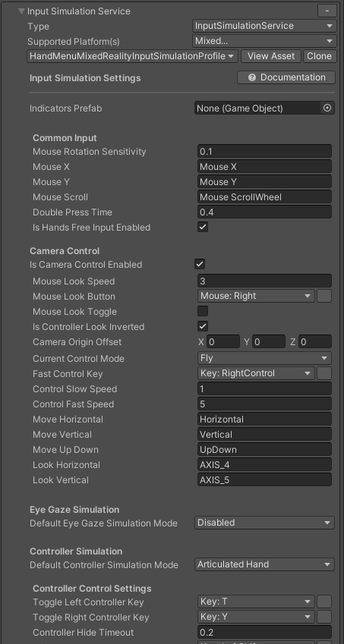Viewport: 344px width, 644px height.
Task: Open the Default Eye Gaze Simulation Mode dropdown
Action: coord(264,523)
